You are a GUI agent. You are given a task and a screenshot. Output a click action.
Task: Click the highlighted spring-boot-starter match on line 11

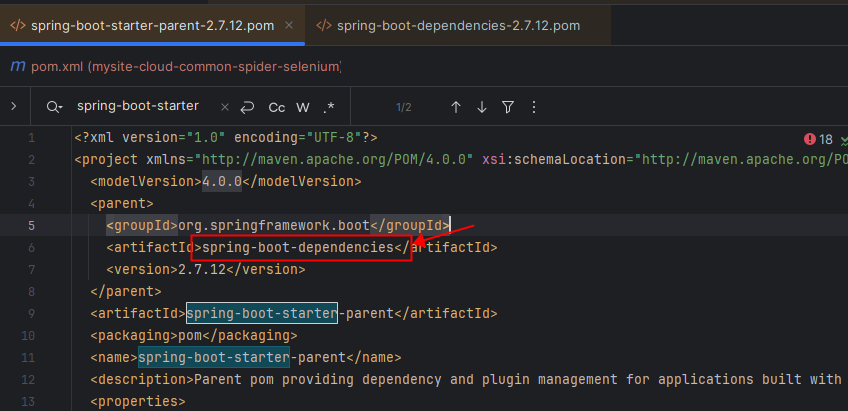214,357
